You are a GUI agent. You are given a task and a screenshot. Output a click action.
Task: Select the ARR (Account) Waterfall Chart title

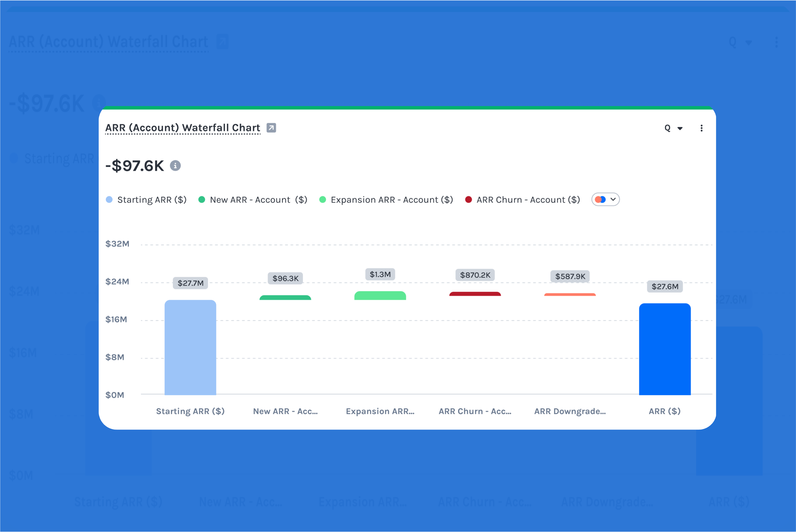183,127
